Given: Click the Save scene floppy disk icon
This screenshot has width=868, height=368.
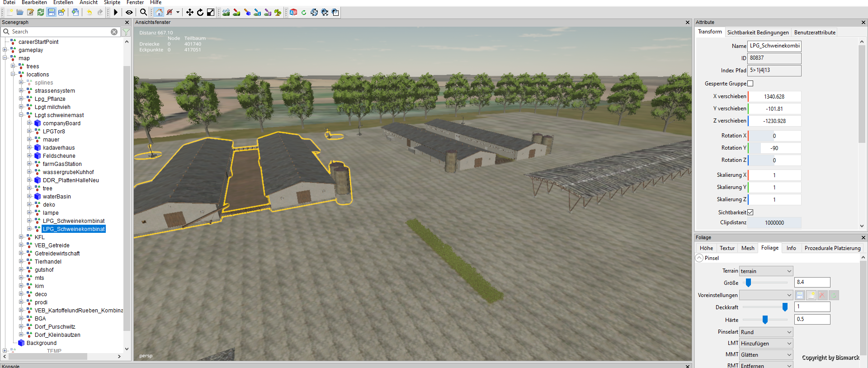Looking at the screenshot, I should [52, 12].
